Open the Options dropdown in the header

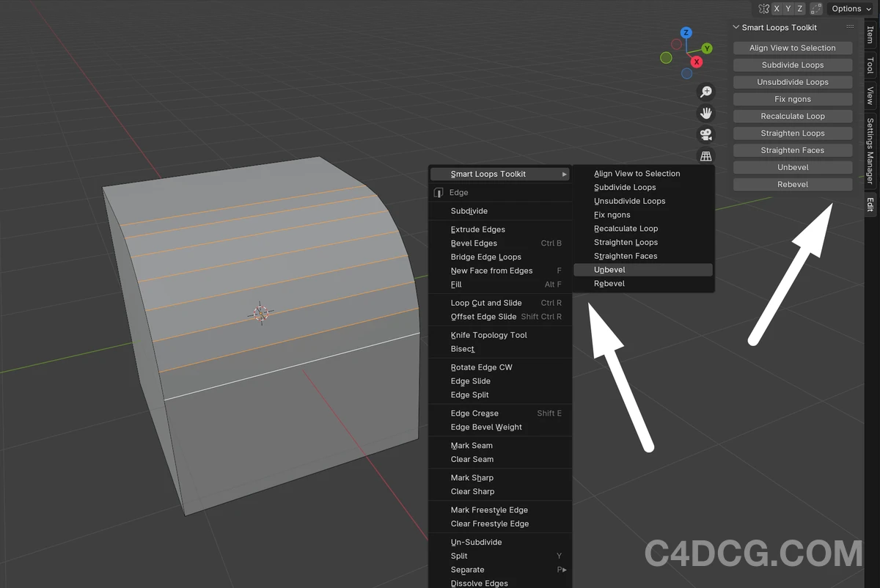click(849, 8)
